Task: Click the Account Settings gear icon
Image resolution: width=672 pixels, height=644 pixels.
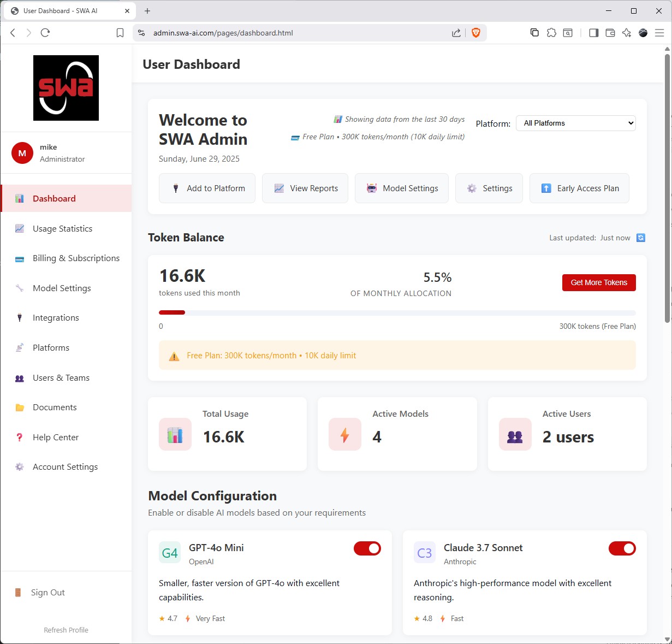Action: pos(20,467)
